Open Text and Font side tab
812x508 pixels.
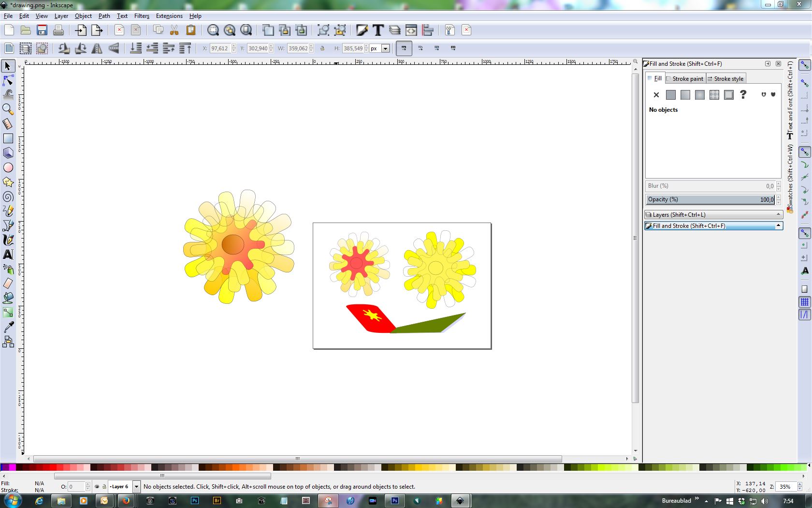[x=790, y=100]
